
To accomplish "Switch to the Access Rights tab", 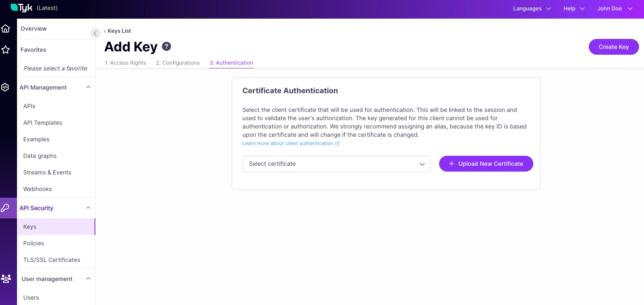I will tap(125, 63).
